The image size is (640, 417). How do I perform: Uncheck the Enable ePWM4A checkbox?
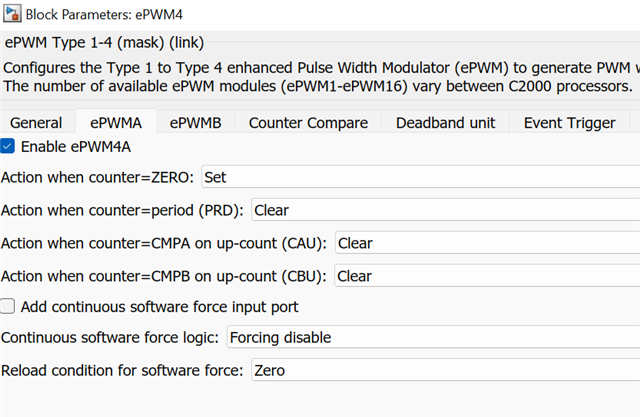(7, 146)
